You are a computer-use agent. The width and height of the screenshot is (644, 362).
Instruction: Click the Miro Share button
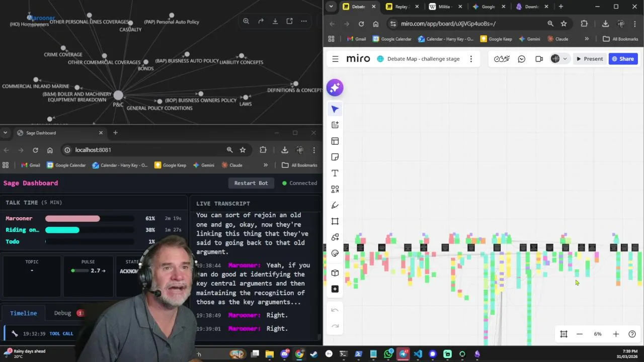623,59
